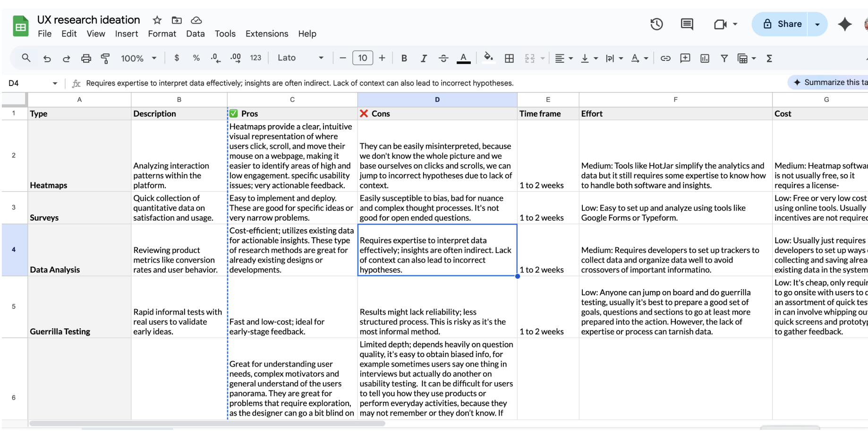Screen dimensions: 868x444
Task: Open horizontal align dropdown
Action: [x=563, y=58]
